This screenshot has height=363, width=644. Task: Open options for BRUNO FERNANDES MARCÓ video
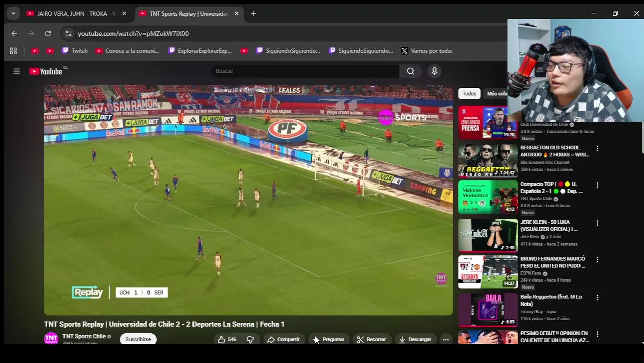(597, 259)
